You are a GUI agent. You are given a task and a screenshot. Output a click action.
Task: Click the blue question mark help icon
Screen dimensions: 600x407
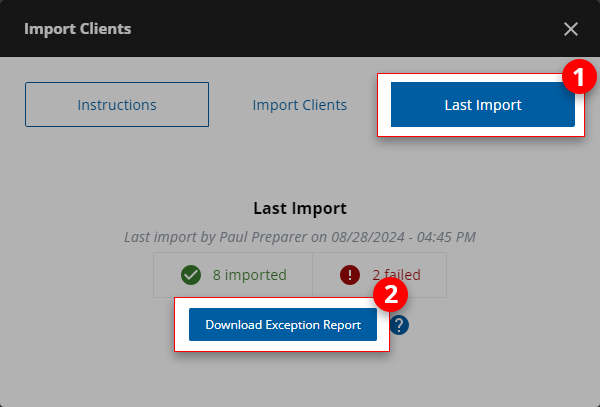400,325
